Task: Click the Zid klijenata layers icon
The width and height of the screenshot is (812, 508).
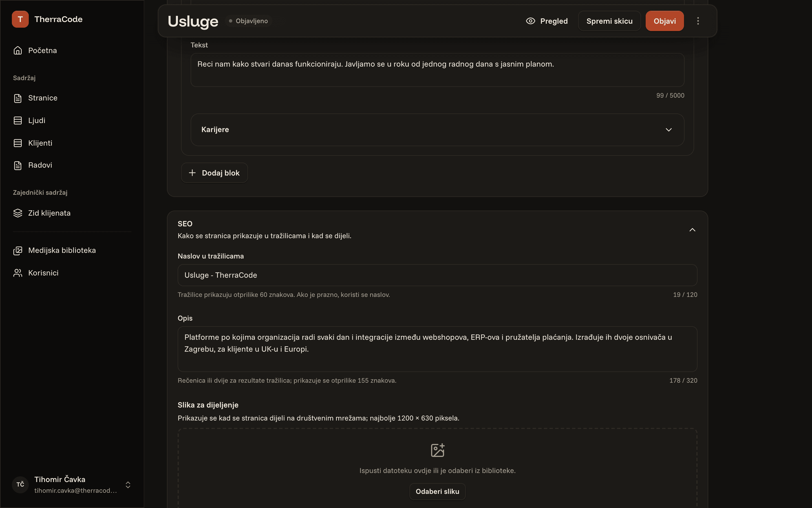Action: (x=18, y=213)
